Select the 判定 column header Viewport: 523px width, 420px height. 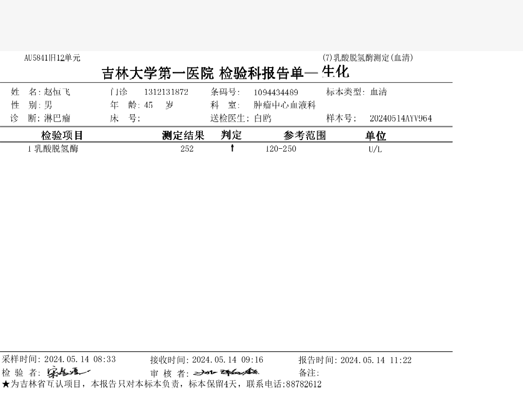[231, 135]
